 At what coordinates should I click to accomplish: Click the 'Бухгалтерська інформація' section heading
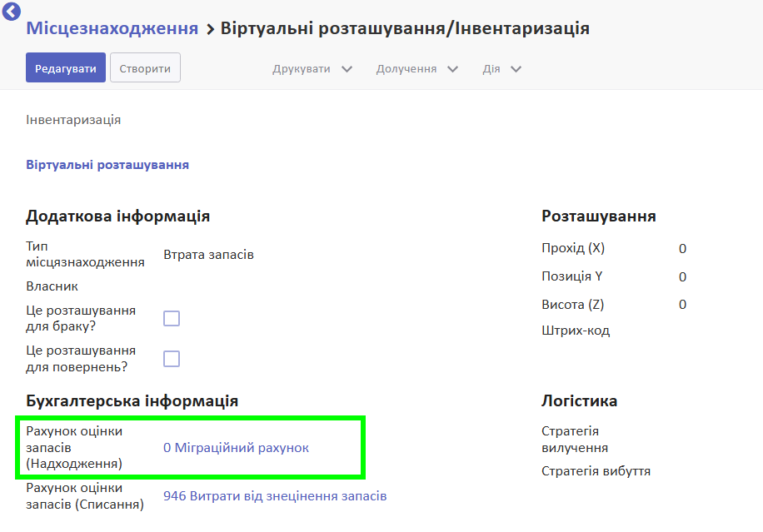coord(132,400)
